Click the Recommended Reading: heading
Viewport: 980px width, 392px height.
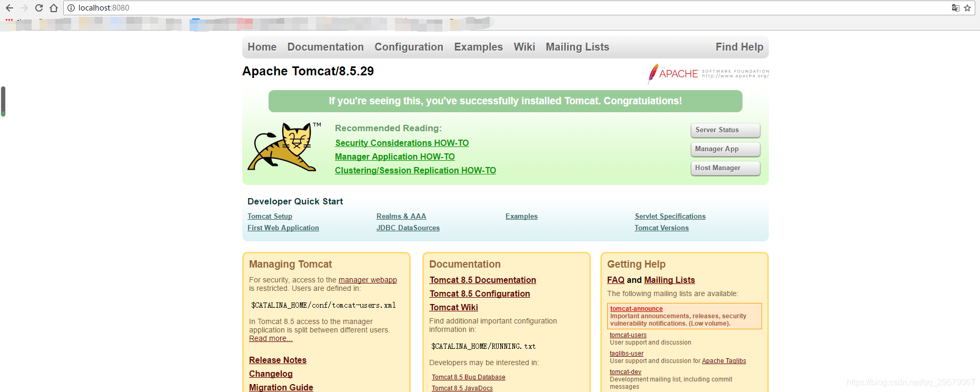(x=388, y=129)
